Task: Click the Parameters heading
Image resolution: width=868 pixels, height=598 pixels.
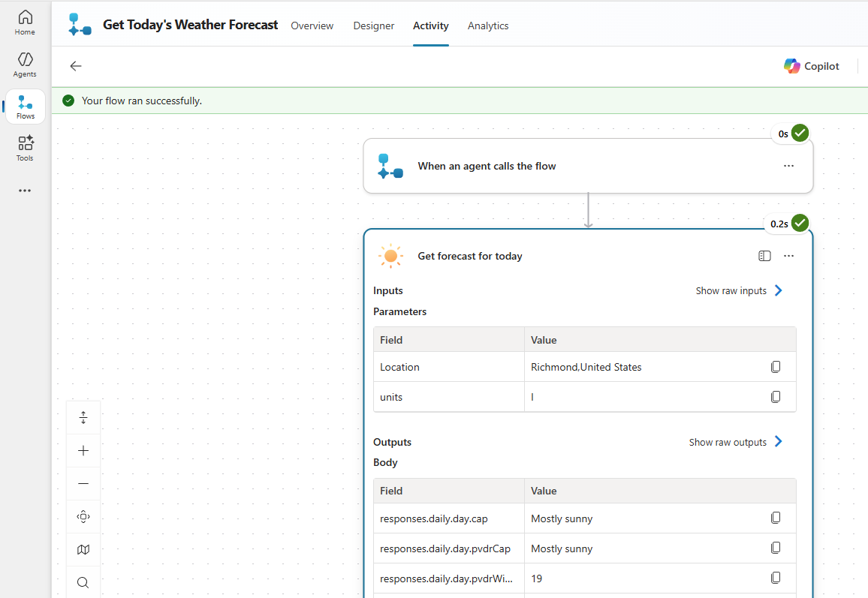Action: pos(399,311)
